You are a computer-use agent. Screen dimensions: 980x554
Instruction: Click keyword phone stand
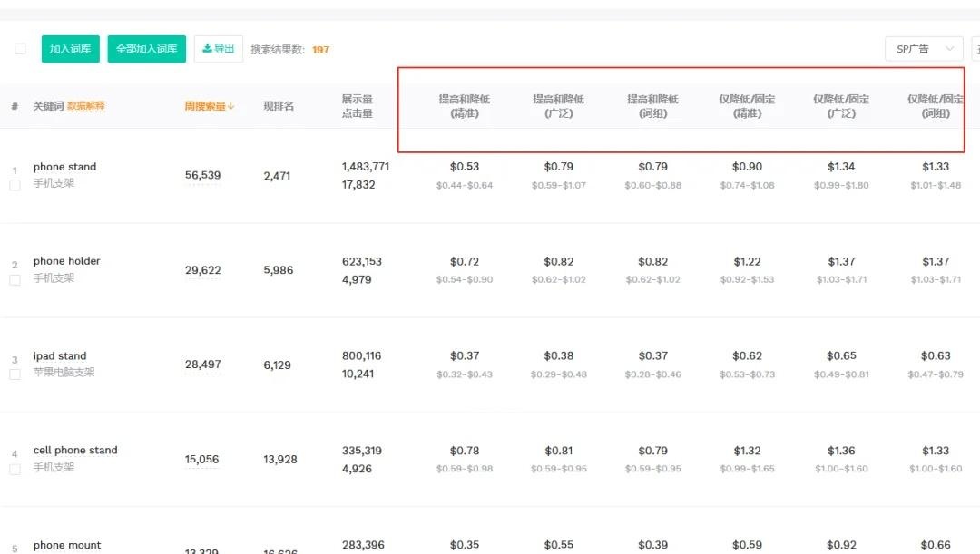(65, 167)
